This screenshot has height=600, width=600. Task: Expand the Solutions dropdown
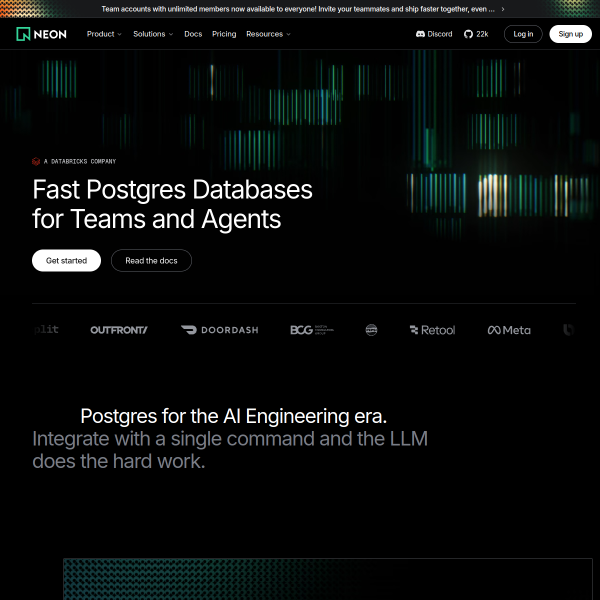[153, 34]
